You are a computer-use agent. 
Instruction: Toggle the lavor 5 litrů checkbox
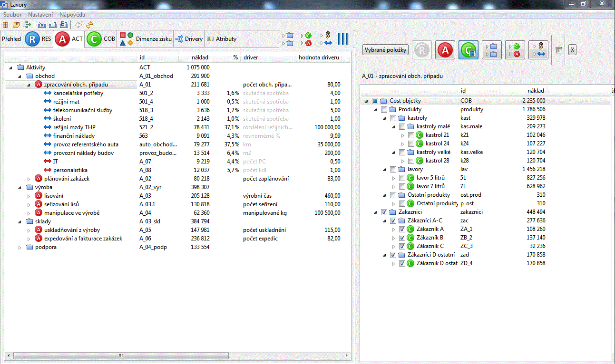(402, 178)
